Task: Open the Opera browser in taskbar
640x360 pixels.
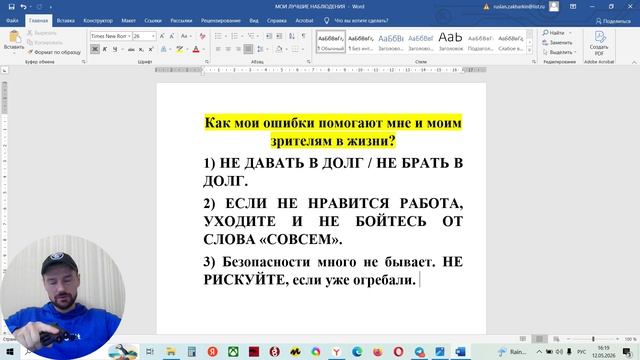Action: point(398,351)
